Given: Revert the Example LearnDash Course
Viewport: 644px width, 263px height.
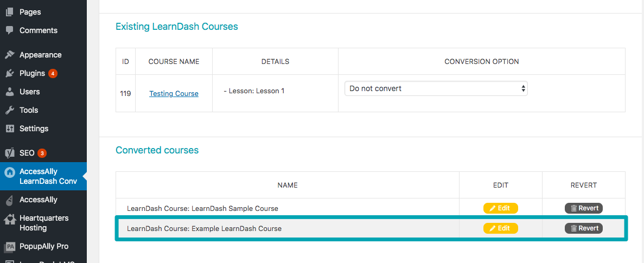Looking at the screenshot, I should pos(584,228).
